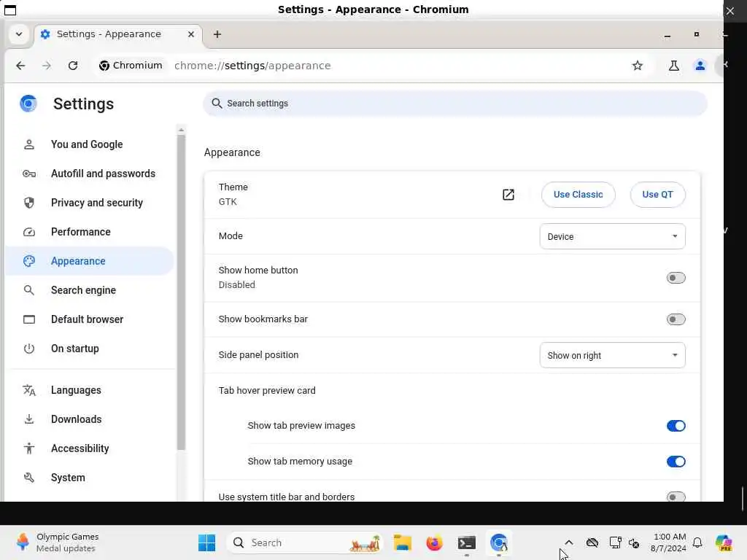Open the profile avatar icon
This screenshot has width=747, height=560.
(700, 66)
